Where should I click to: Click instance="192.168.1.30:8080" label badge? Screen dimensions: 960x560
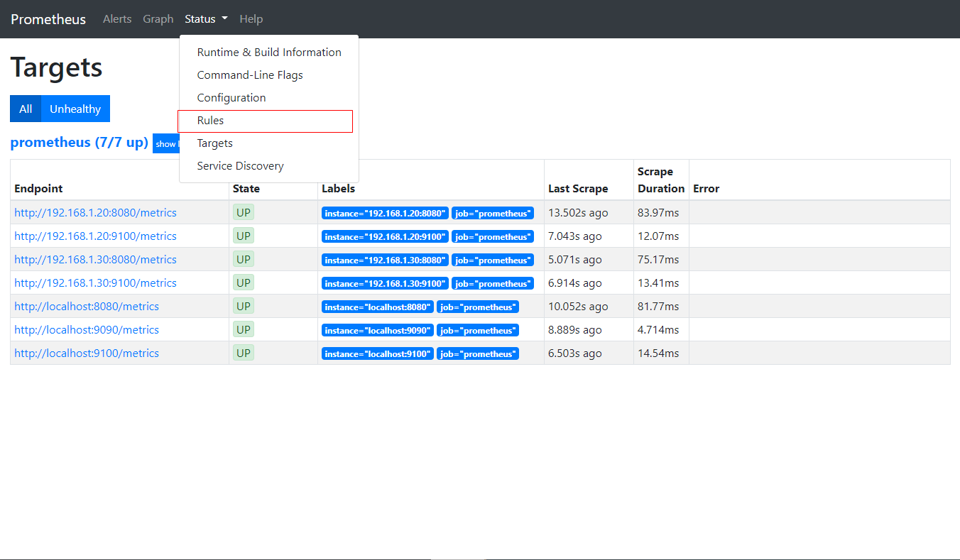click(x=385, y=260)
